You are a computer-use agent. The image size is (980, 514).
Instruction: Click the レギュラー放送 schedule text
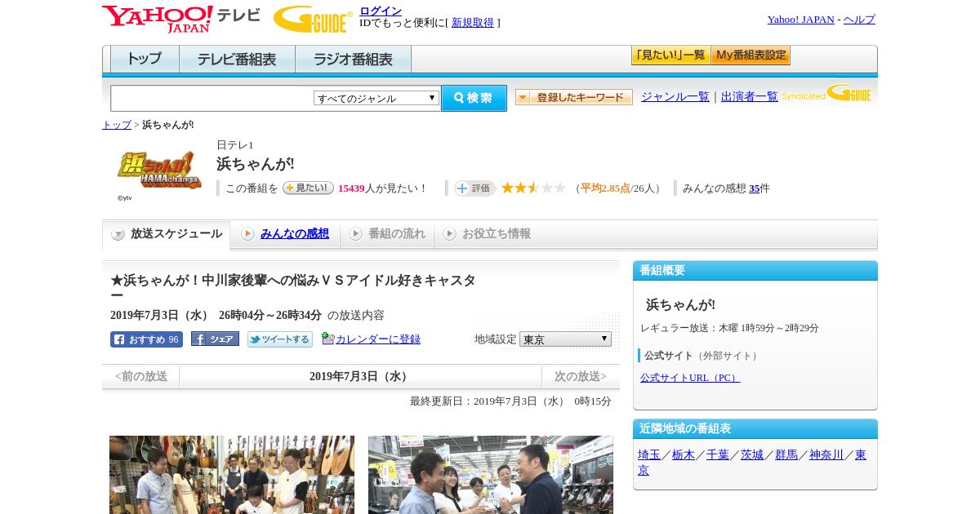coord(729,328)
